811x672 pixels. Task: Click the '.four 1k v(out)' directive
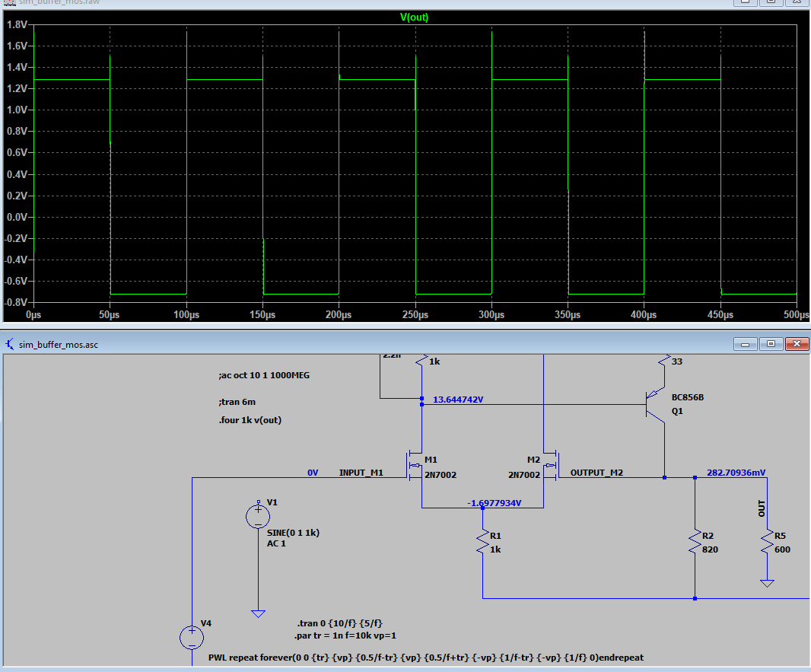click(x=250, y=420)
